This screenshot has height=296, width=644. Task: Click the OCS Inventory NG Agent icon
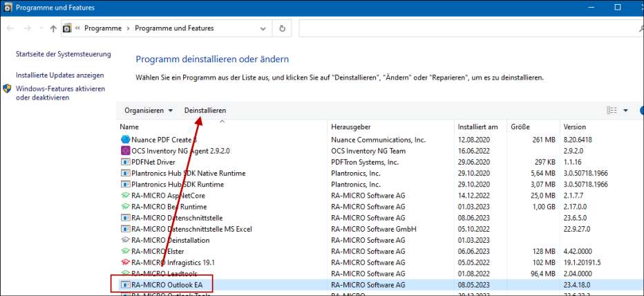(125, 151)
